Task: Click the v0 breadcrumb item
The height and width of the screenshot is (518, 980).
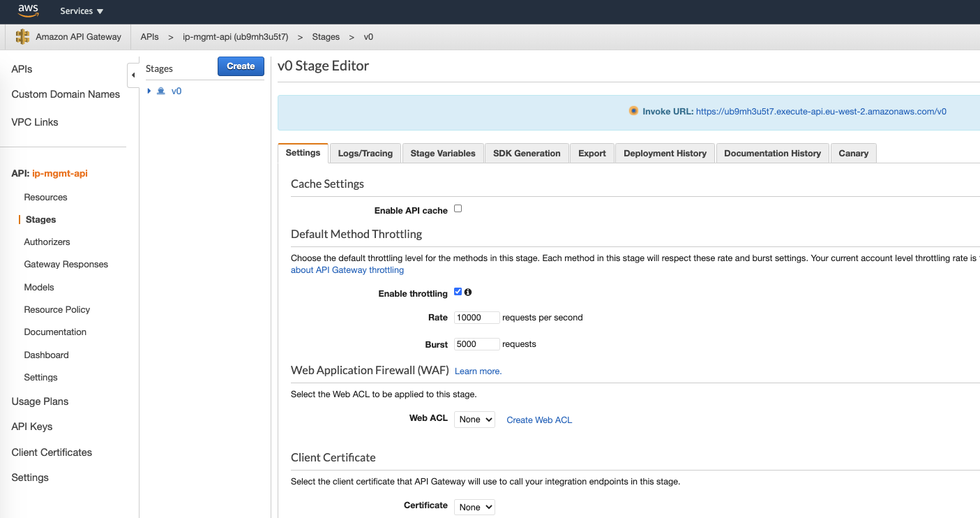Action: tap(368, 37)
